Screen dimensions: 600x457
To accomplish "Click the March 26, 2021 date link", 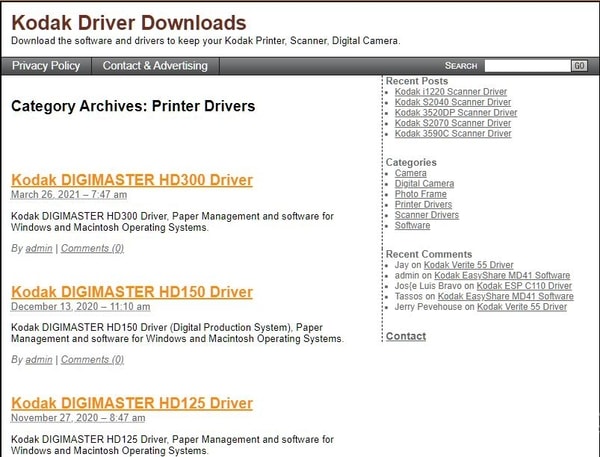I will [69, 195].
